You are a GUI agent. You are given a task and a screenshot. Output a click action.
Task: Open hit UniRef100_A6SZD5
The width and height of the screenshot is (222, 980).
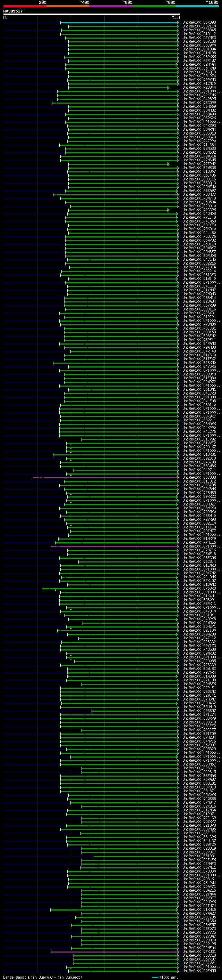pyautogui.click(x=199, y=485)
